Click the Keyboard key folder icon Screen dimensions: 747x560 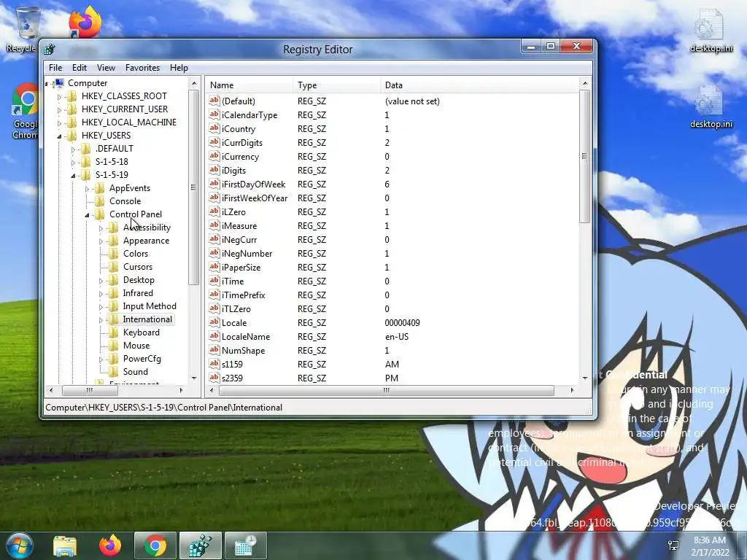[113, 332]
